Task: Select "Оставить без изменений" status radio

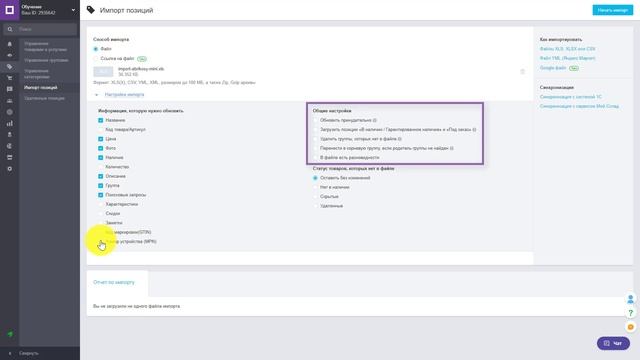Action: pos(315,178)
